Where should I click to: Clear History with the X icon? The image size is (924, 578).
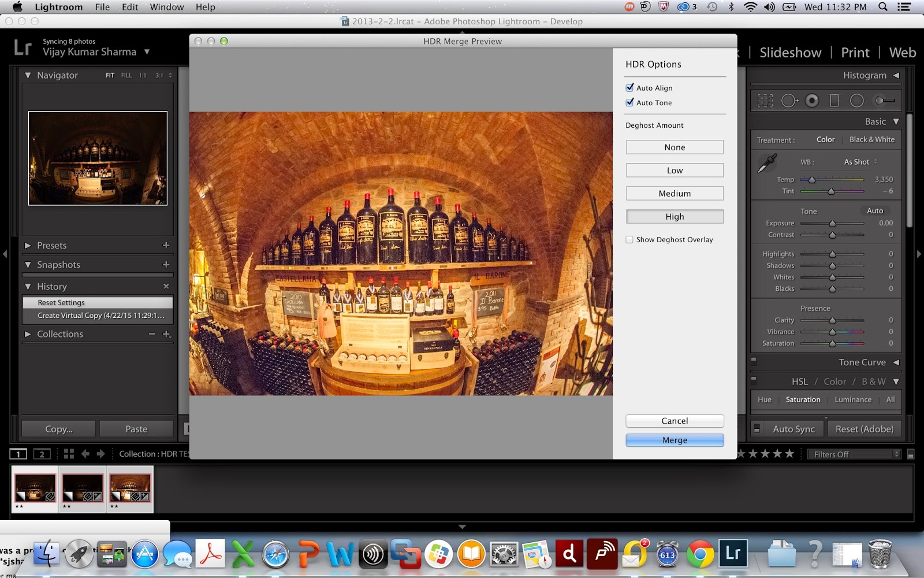point(166,286)
